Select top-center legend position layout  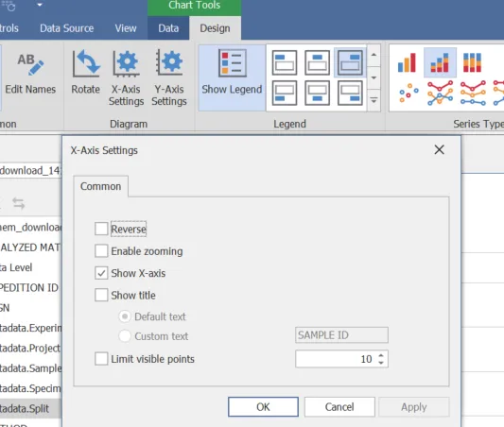click(x=318, y=62)
